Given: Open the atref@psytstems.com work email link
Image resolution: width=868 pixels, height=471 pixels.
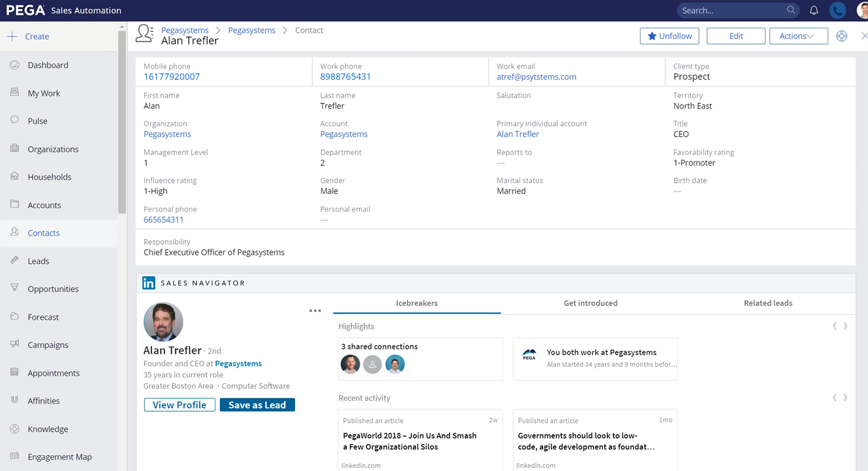Looking at the screenshot, I should point(536,77).
